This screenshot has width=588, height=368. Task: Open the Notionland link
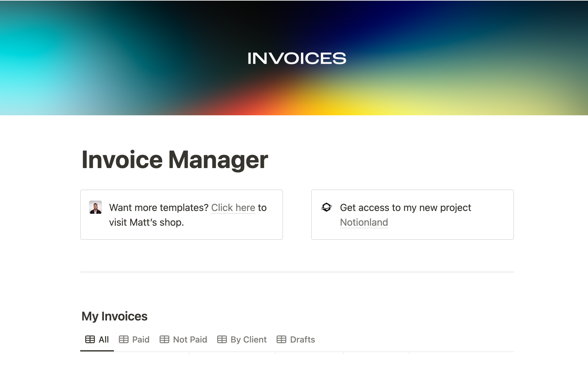(x=364, y=222)
